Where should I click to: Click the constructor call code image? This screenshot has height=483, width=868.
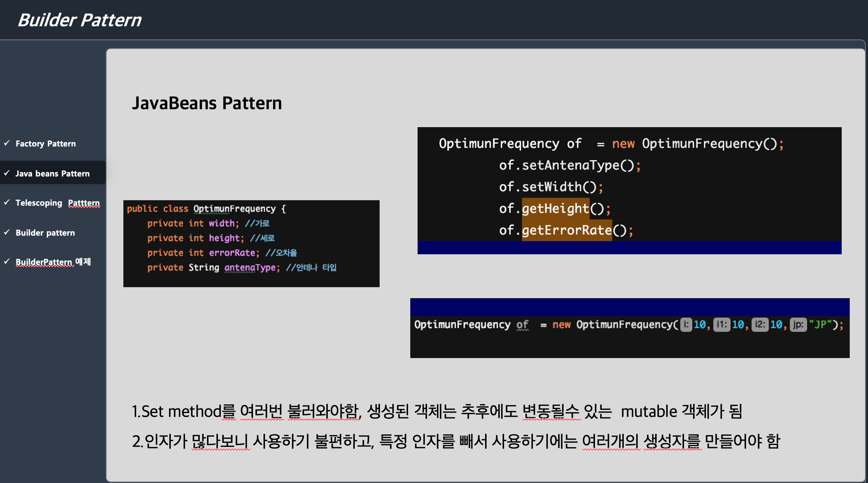[629, 328]
